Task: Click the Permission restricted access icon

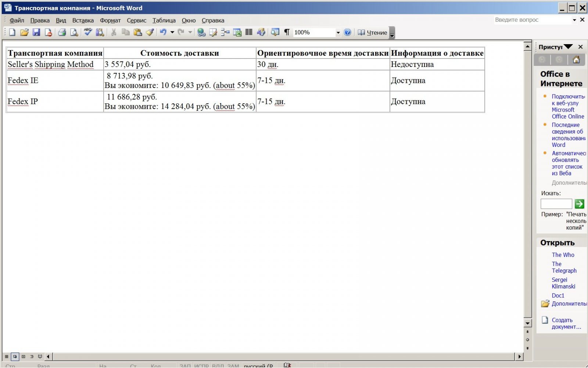Action: tap(48, 32)
